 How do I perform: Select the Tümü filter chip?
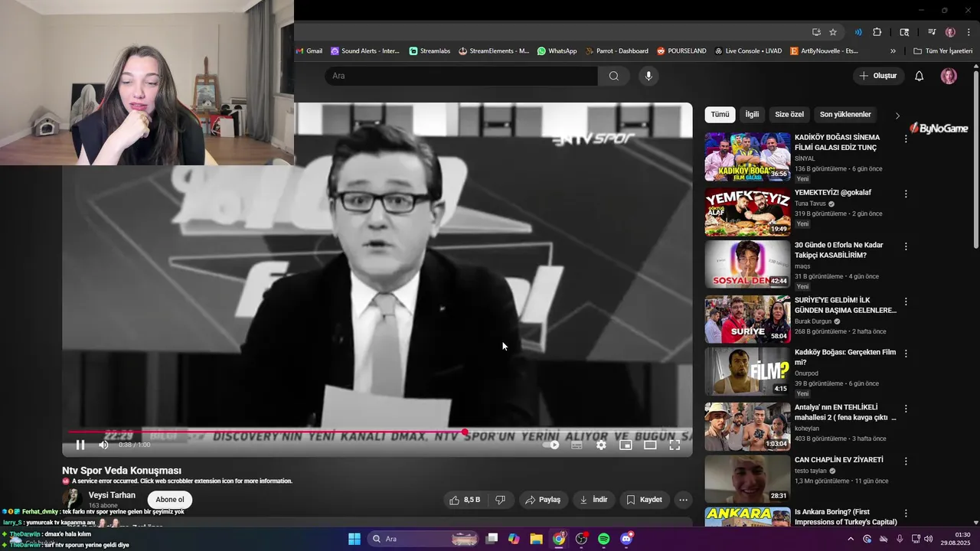pos(720,115)
